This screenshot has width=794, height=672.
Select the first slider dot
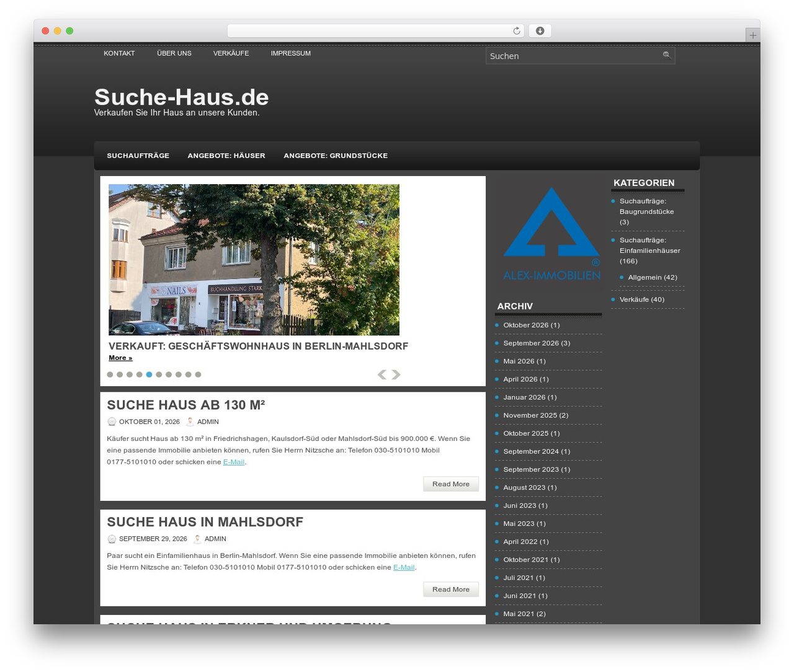[110, 374]
